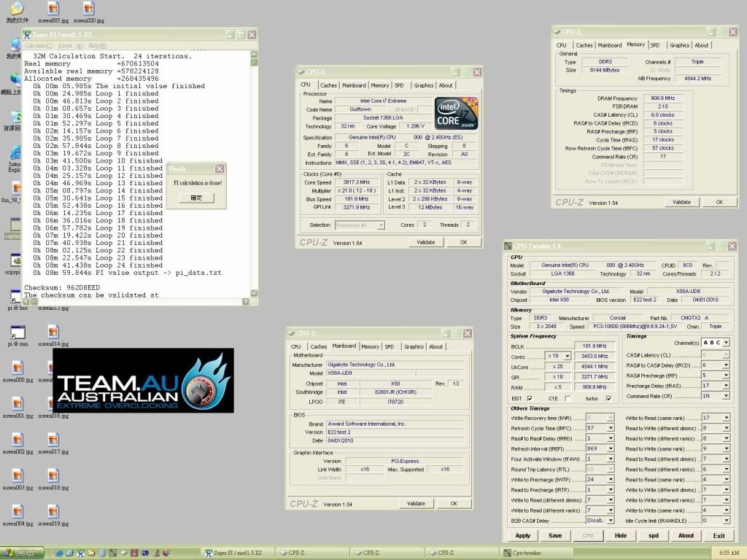Open the screen017.jpg desktop icon
This screenshot has width=747, height=560.
point(53,443)
